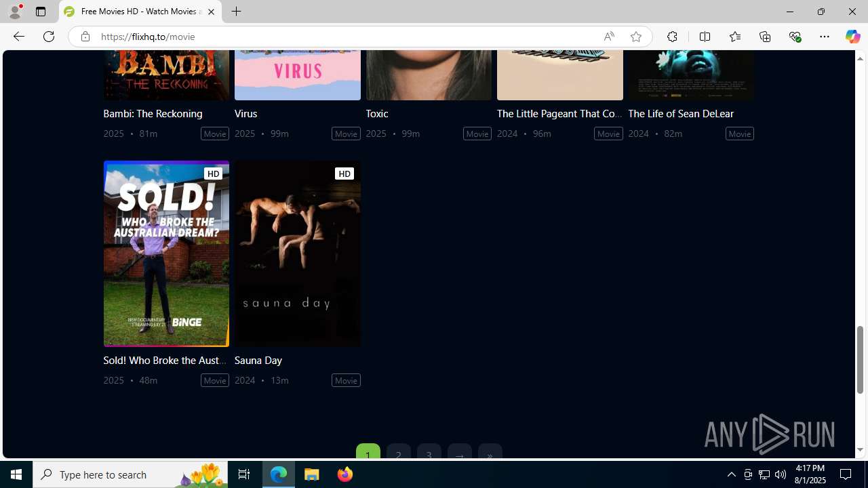Image resolution: width=868 pixels, height=488 pixels.
Task: Open a new browser tab
Action: coord(237,12)
